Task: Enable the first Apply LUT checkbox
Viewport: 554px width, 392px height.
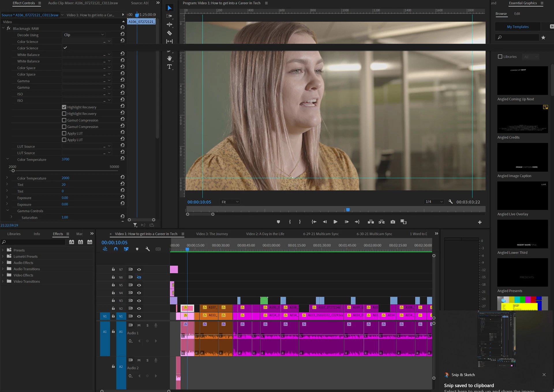Action: click(64, 133)
